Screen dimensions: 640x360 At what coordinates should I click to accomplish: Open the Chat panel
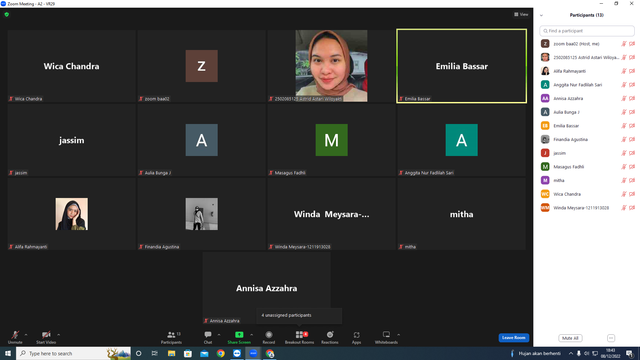pos(208,337)
